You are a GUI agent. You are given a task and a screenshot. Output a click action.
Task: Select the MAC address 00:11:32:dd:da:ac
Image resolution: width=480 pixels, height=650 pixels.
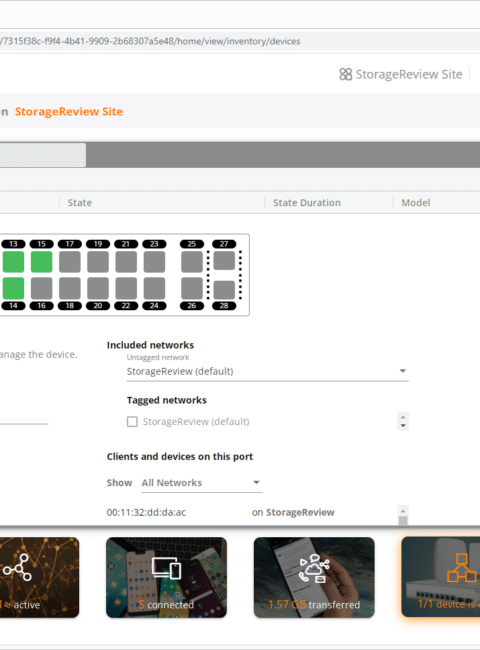pos(146,512)
